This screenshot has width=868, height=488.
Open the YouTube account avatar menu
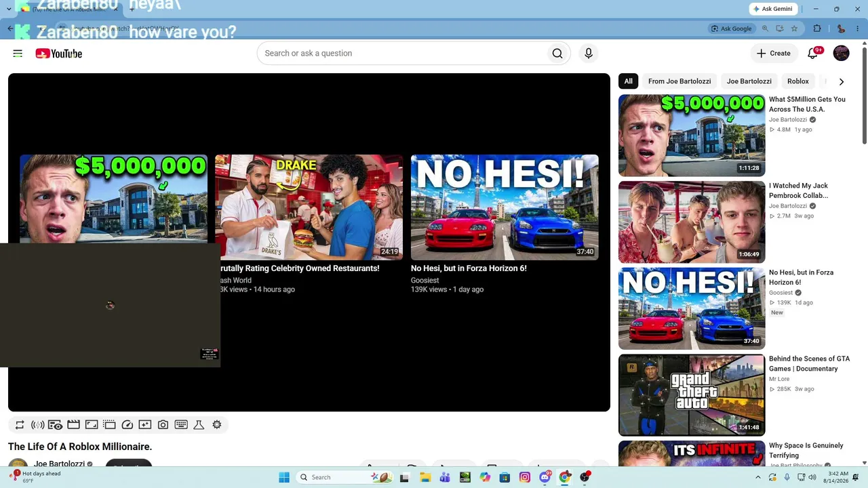point(841,54)
